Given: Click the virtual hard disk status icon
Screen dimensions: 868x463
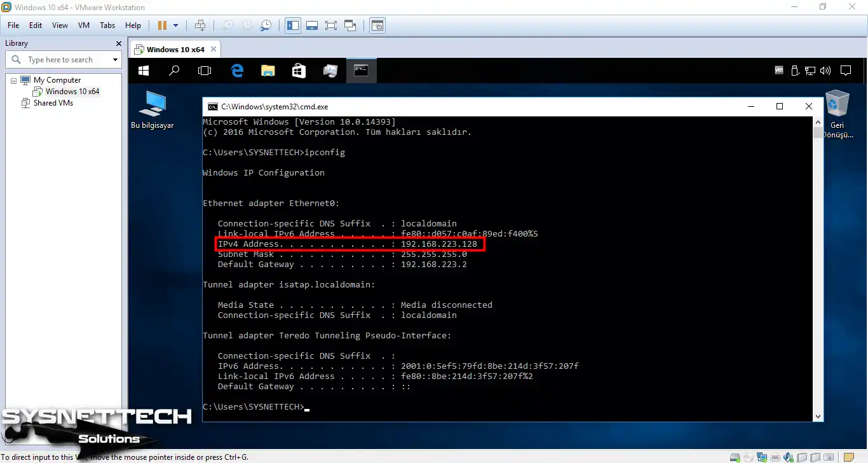Looking at the screenshot, I should 735,457.
